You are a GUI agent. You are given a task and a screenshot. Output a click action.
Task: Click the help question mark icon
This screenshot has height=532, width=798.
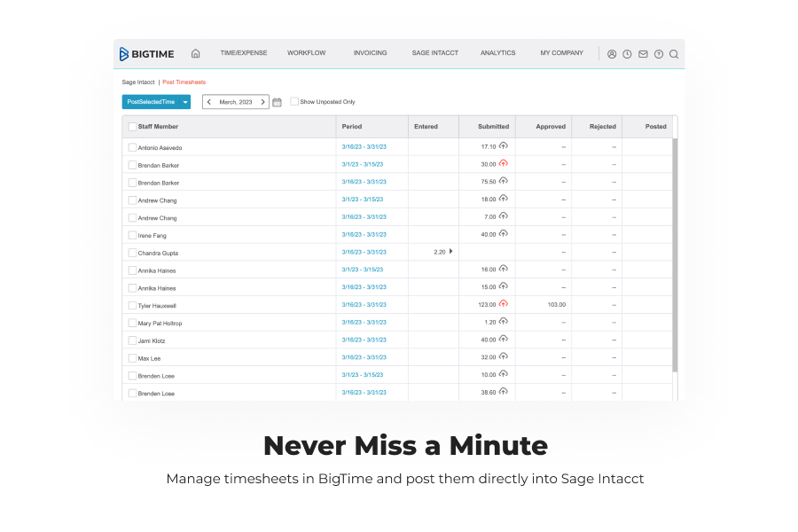[x=659, y=54]
